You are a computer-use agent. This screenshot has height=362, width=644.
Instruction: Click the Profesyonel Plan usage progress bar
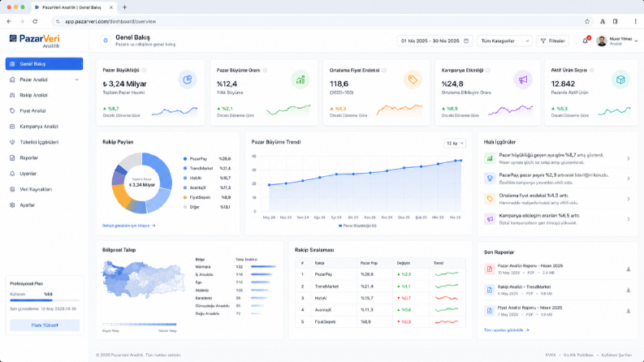pos(45,300)
